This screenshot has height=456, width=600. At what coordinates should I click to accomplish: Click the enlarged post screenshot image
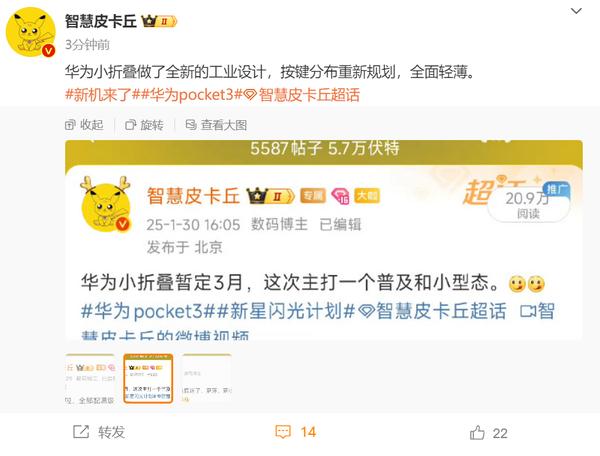coord(324,240)
